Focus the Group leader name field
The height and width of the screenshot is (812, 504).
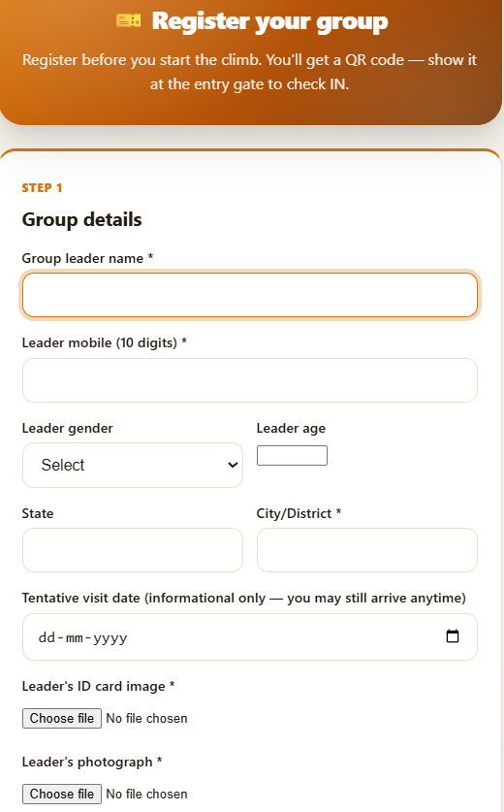coord(250,295)
